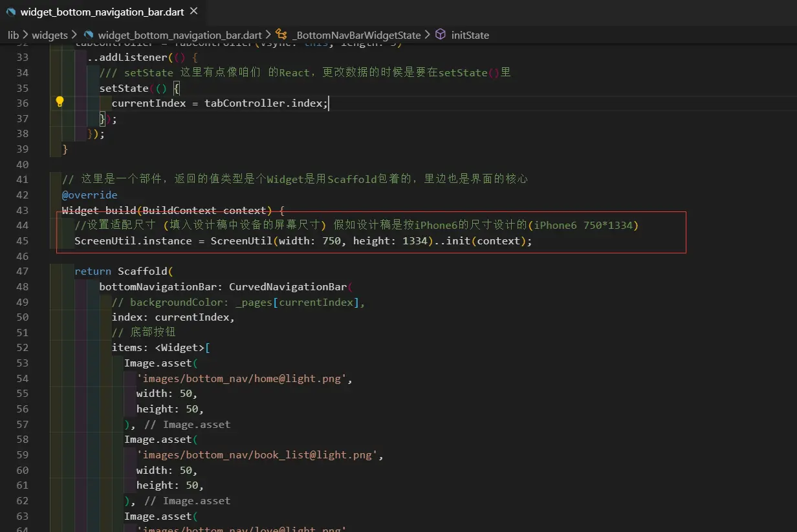Click line number 50 in the gutter
The height and width of the screenshot is (532, 797).
[x=22, y=317]
